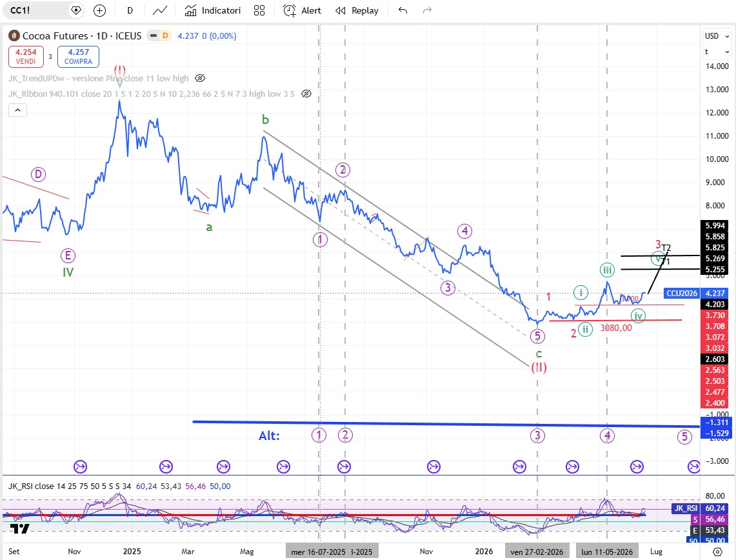The image size is (736, 560).
Task: Click the S 56,46 RSI label
Action: pyautogui.click(x=711, y=519)
